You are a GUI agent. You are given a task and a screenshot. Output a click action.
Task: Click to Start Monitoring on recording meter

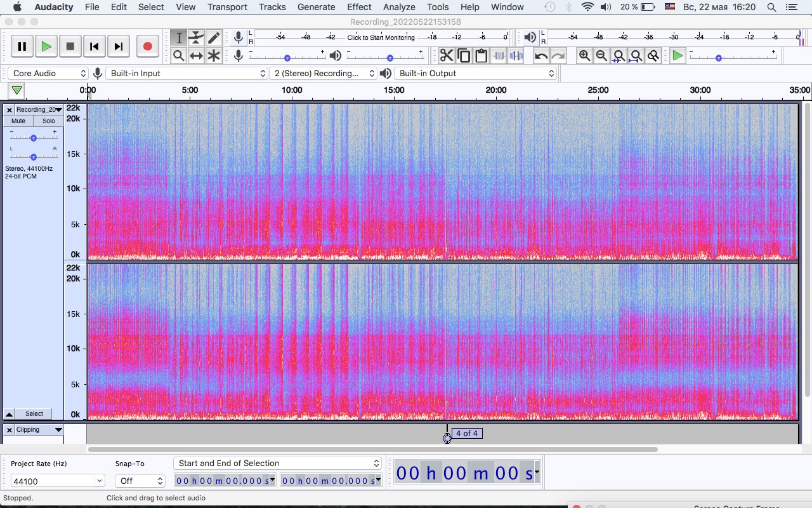[x=381, y=37]
